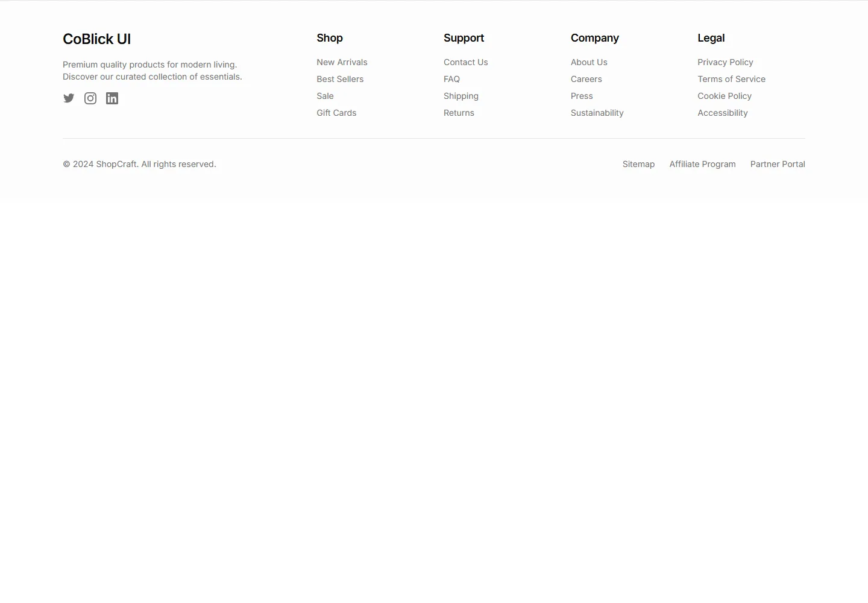Click the CoBlick UI brand title
The width and height of the screenshot is (868, 603).
click(x=96, y=39)
